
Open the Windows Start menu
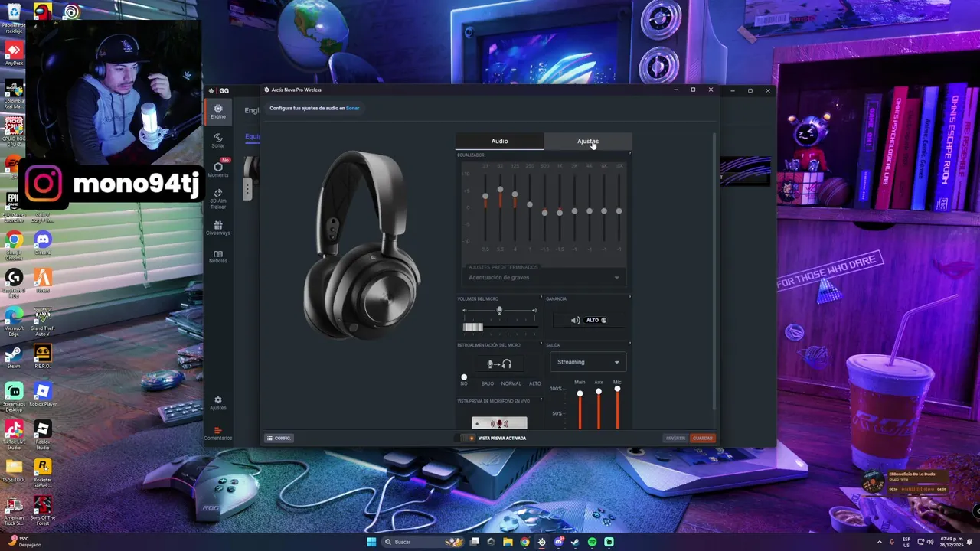coord(371,542)
